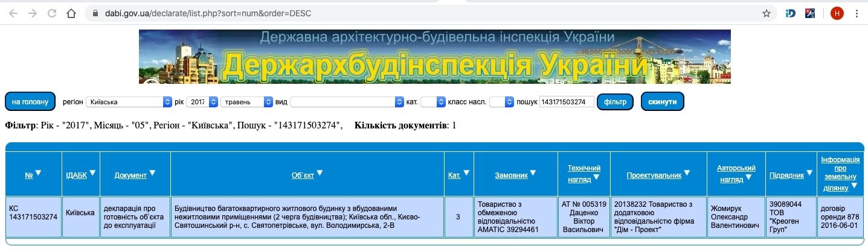Viewport: 868px width, 252px height.
Task: Open the red H profile avatar
Action: click(837, 13)
